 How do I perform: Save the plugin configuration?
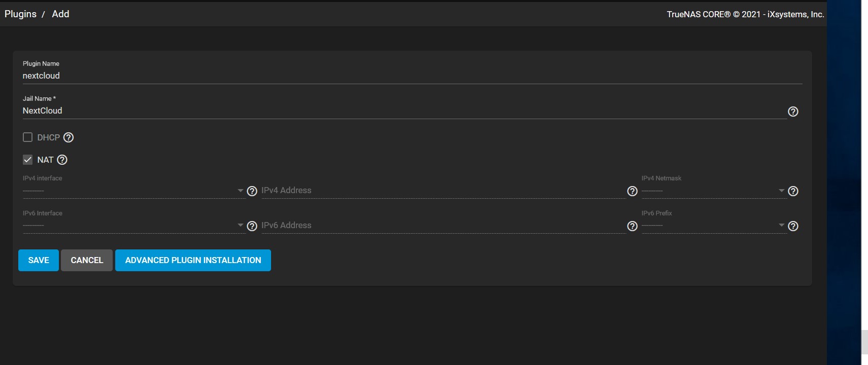pyautogui.click(x=39, y=260)
